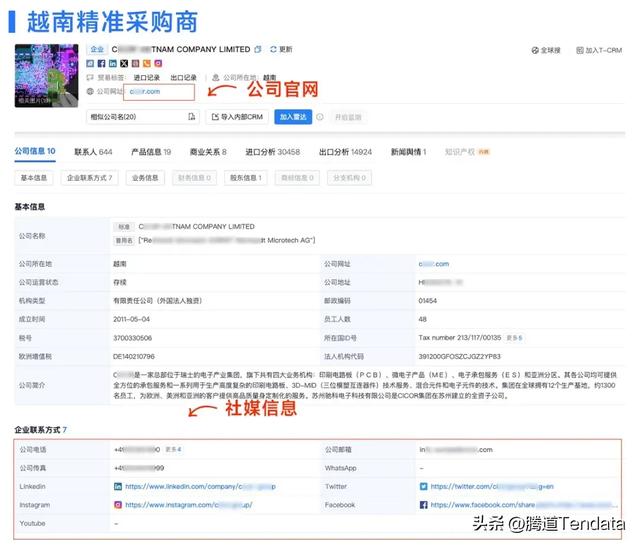Select the 股东信息 1 filter chip

pos(246,178)
